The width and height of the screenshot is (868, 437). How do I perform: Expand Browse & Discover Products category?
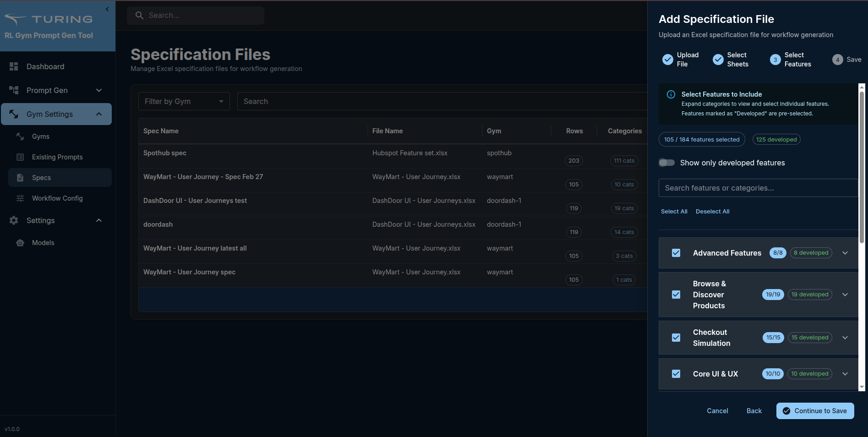click(x=845, y=295)
